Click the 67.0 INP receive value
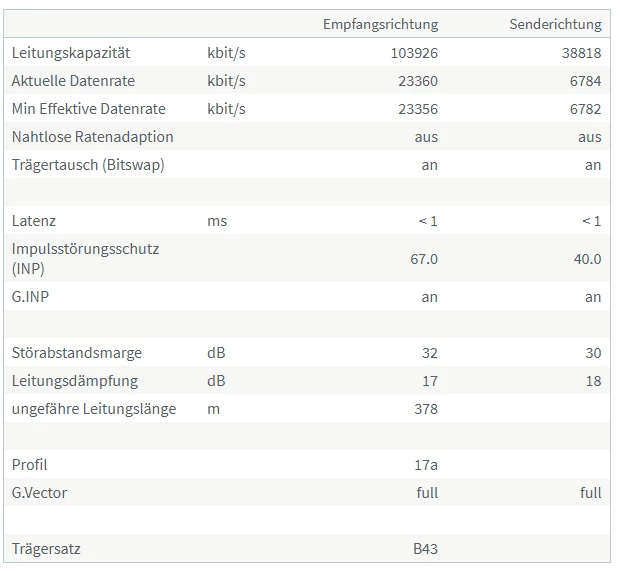The width and height of the screenshot is (620, 571). pyautogui.click(x=423, y=259)
